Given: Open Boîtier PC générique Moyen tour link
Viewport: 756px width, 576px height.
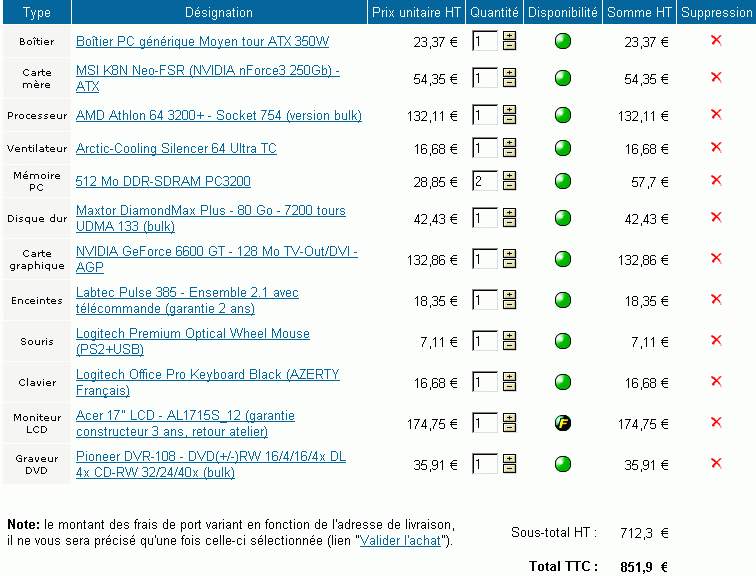Looking at the screenshot, I should [202, 41].
